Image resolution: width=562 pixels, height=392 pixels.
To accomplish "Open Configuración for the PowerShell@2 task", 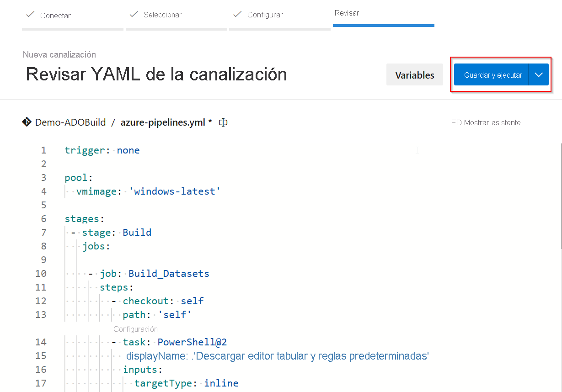I will [135, 329].
